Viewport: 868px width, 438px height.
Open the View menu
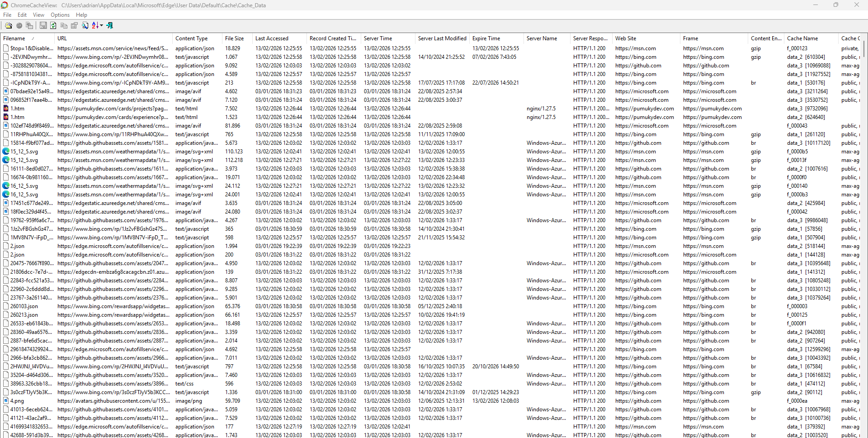(x=38, y=15)
